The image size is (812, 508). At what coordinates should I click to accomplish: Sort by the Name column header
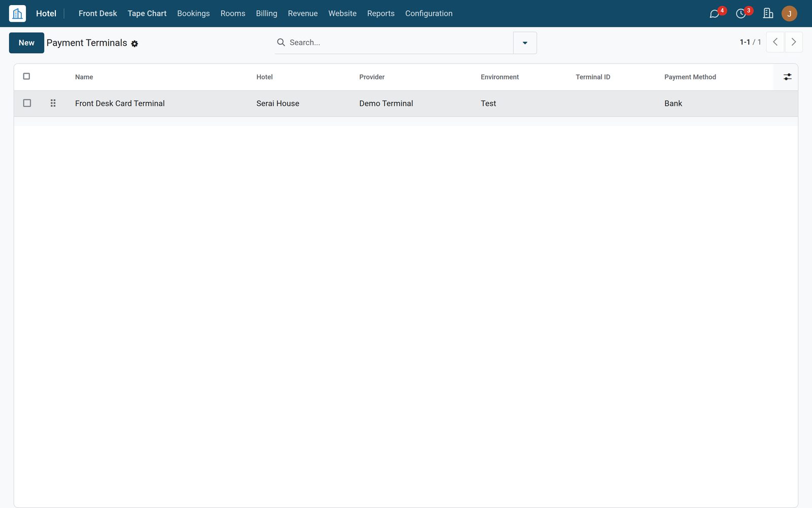click(x=84, y=77)
